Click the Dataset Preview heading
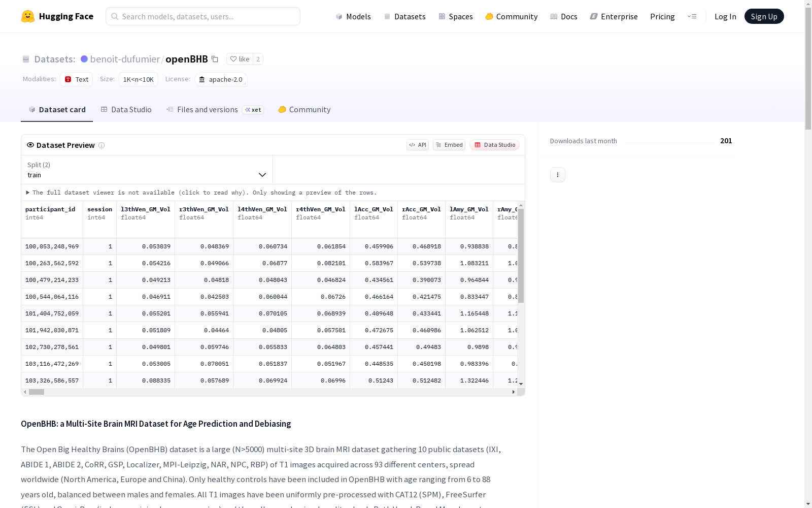This screenshot has height=508, width=812. pos(65,145)
